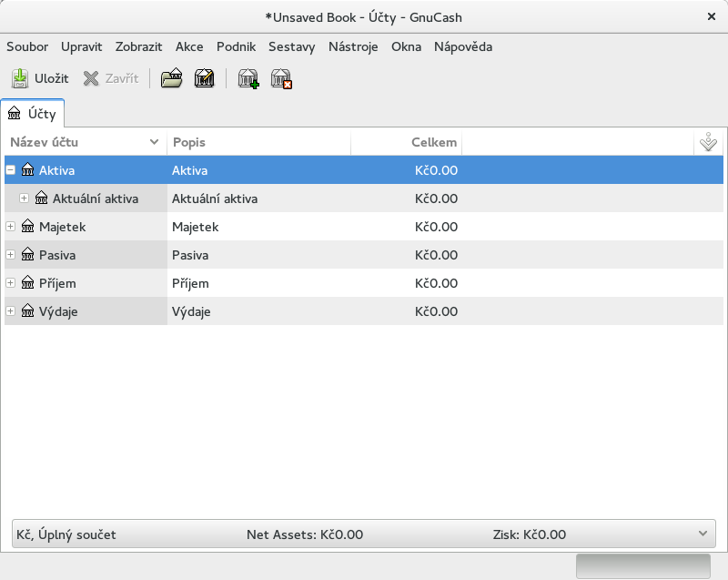Viewport: 728px width, 580px height.
Task: Open the column selector arrow in header
Action: 708,143
